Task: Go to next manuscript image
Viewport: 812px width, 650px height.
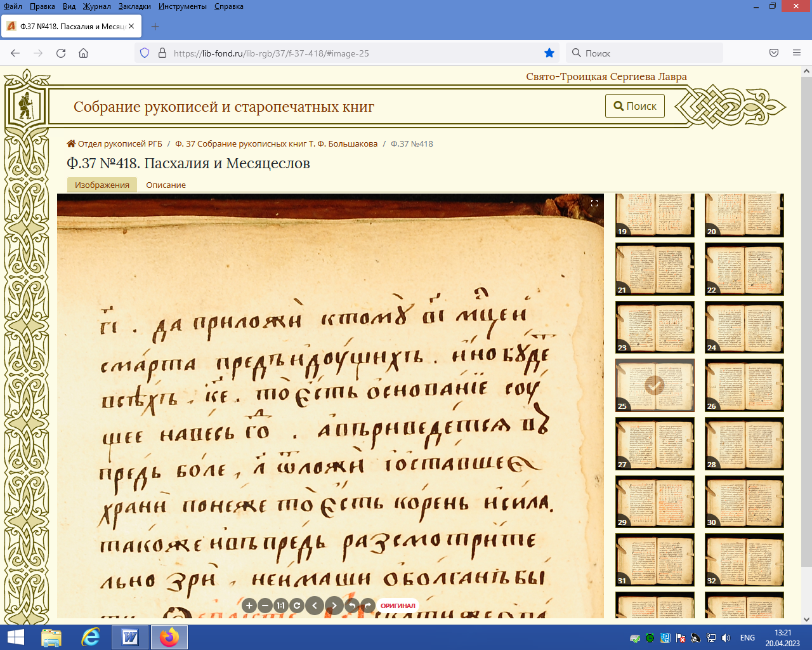Action: 334,606
